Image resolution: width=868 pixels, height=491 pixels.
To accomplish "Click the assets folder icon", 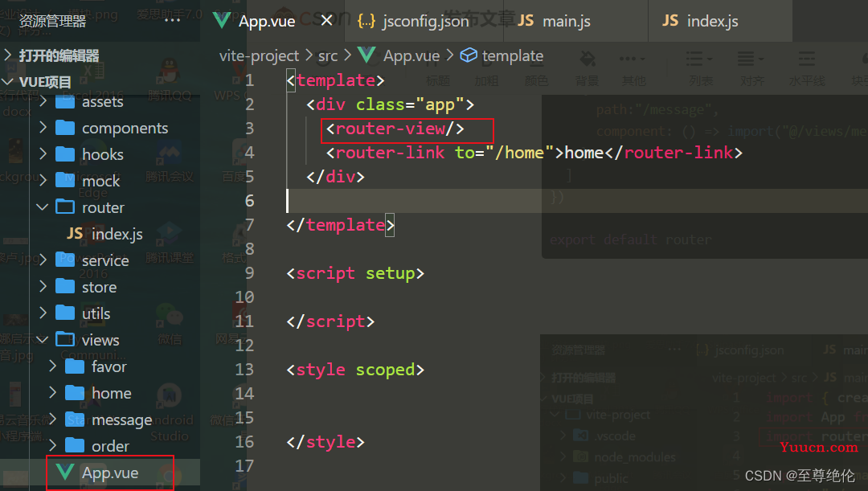I will pos(65,101).
